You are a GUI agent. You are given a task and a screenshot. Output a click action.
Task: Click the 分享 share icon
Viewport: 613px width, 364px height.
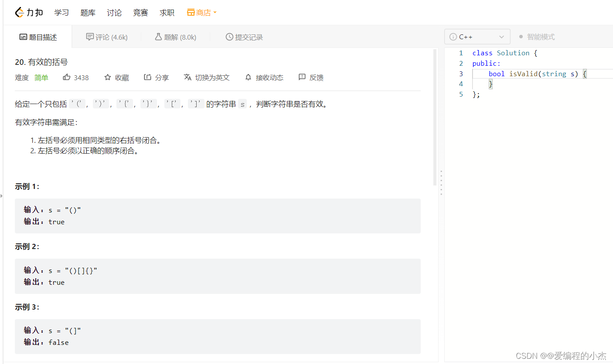click(x=147, y=78)
